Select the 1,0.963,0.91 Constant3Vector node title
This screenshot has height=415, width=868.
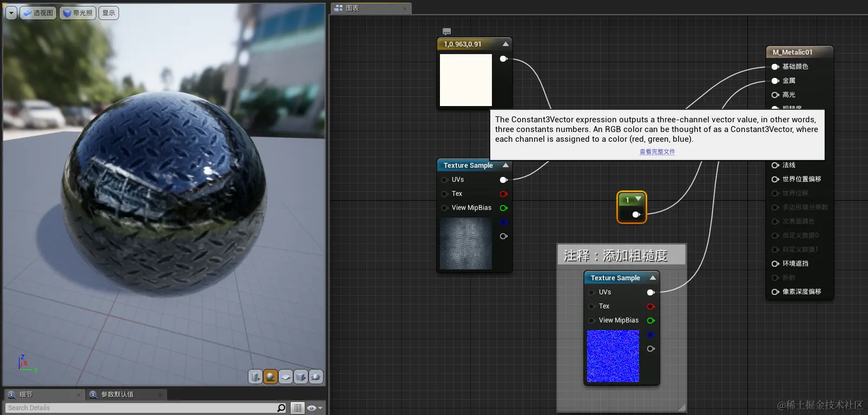point(463,44)
